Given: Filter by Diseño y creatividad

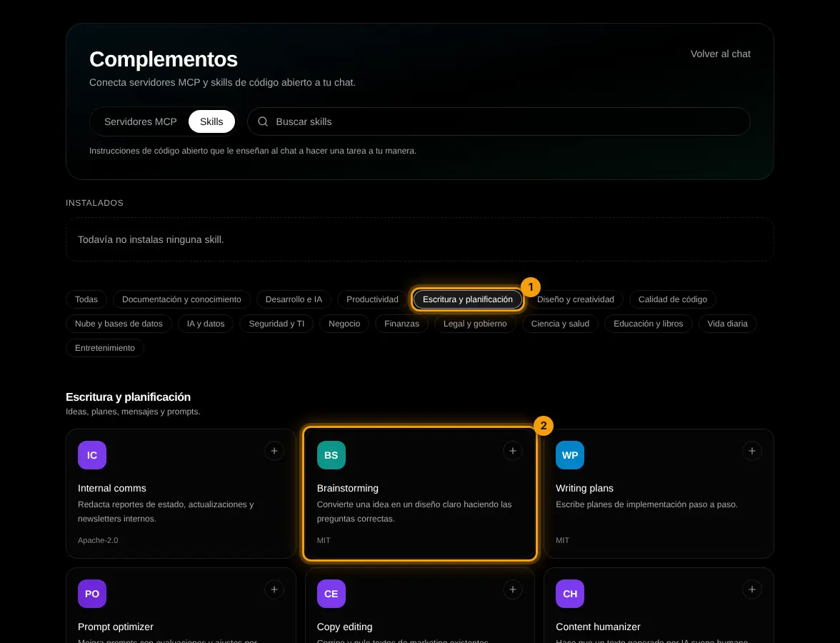Looking at the screenshot, I should (x=576, y=299).
